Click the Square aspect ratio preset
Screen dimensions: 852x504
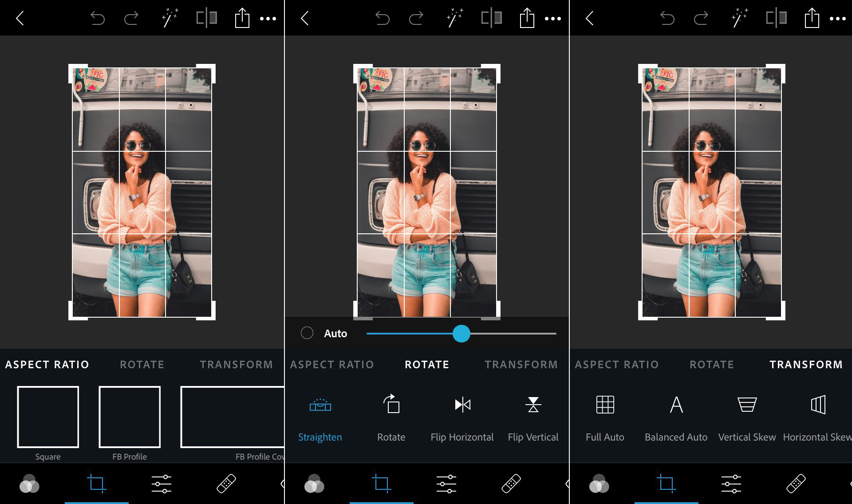click(x=47, y=417)
